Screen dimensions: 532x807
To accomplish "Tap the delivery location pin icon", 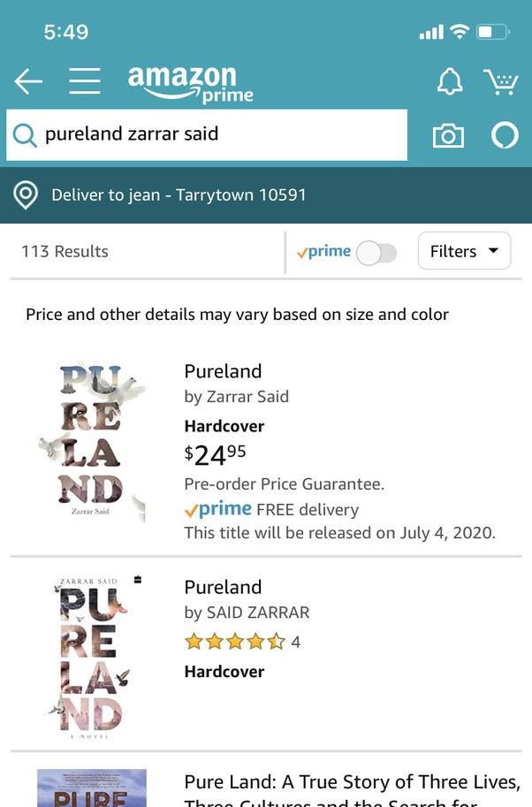I will tap(27, 195).
